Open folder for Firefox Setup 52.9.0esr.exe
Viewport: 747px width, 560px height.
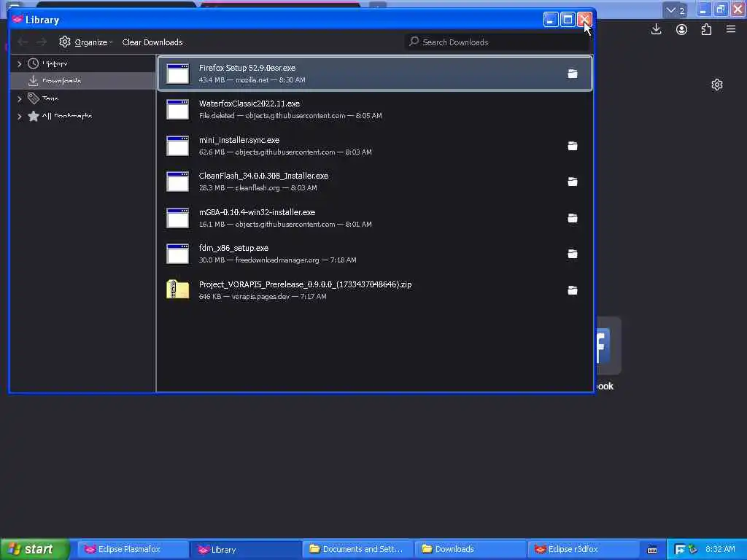572,74
